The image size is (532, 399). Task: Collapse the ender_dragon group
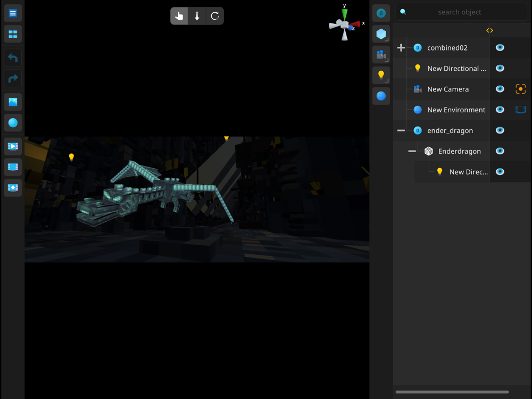click(x=401, y=131)
